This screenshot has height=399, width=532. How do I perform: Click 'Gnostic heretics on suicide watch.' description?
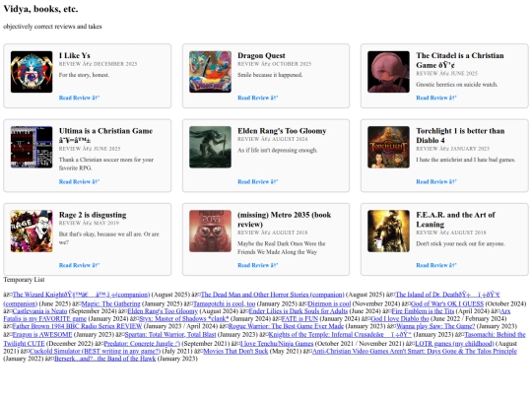(457, 84)
